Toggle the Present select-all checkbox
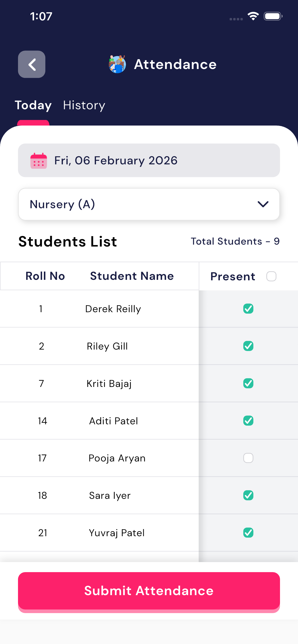Screen dimensions: 298x644 coord(271,276)
